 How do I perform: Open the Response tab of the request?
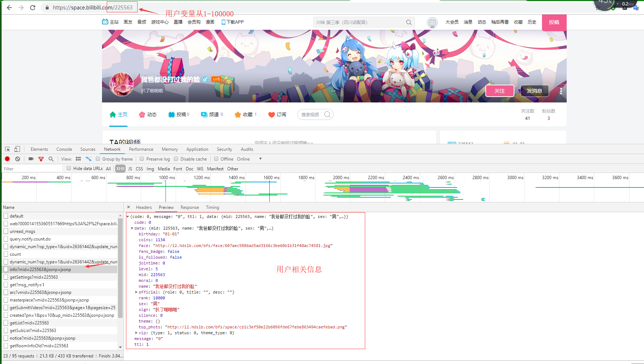190,207
